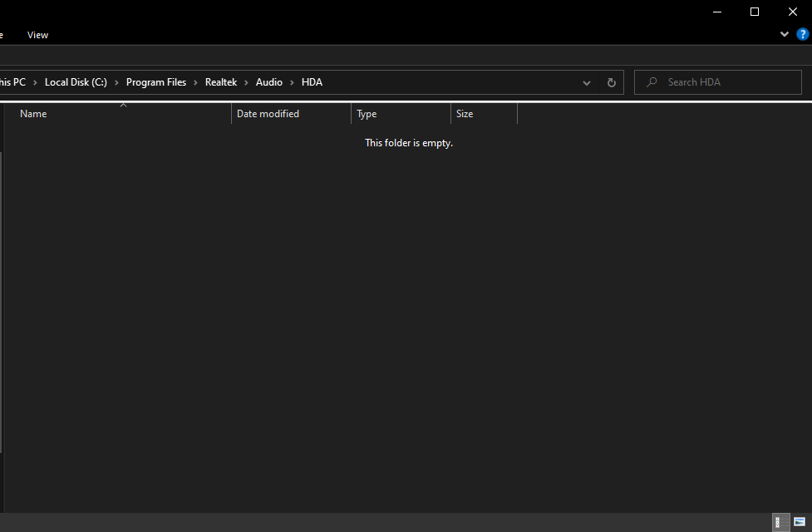Sort by the Name column header
812x532 pixels.
117,114
